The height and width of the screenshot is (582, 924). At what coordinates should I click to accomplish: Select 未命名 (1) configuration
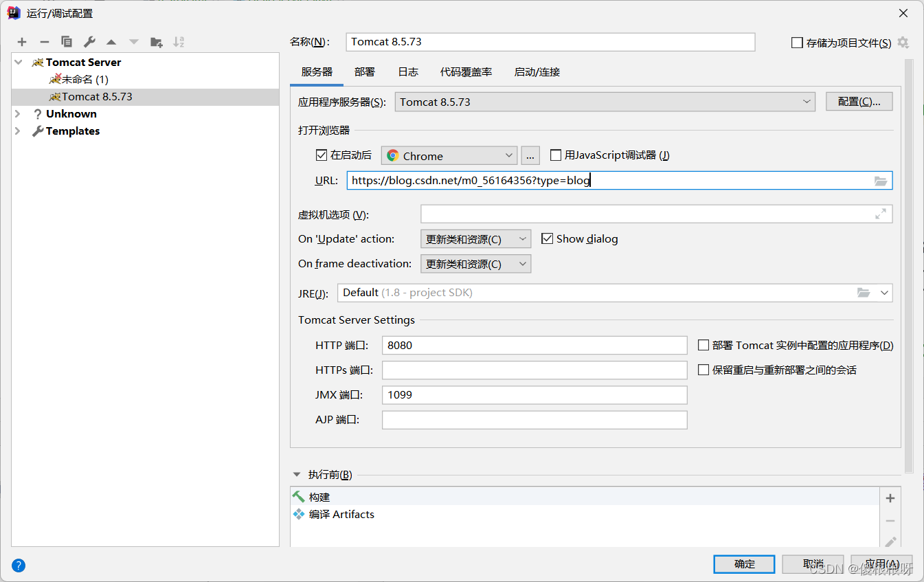85,80
